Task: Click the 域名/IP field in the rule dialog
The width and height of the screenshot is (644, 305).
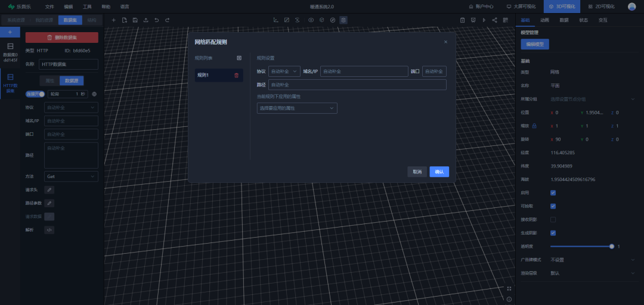Action: tap(364, 71)
